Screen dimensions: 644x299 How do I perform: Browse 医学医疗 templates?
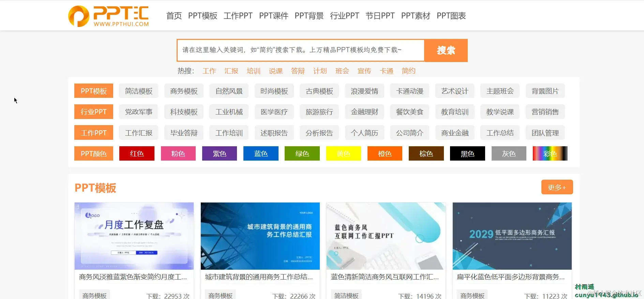(274, 112)
